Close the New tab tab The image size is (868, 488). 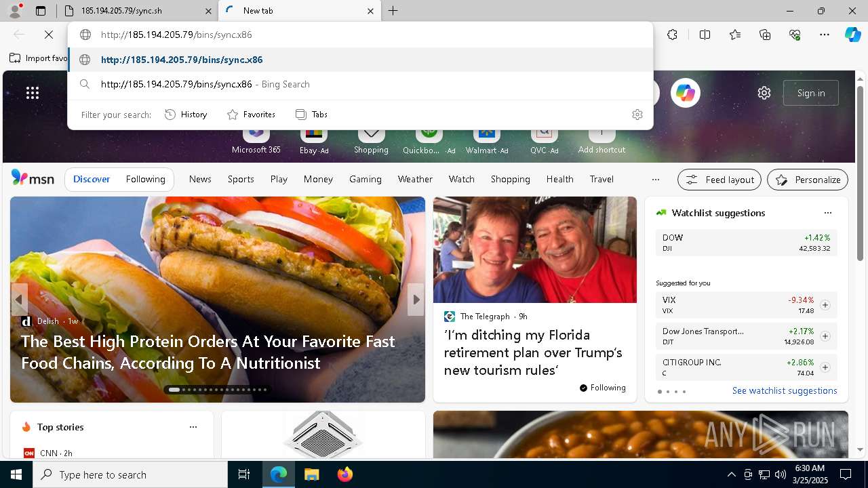point(370,11)
